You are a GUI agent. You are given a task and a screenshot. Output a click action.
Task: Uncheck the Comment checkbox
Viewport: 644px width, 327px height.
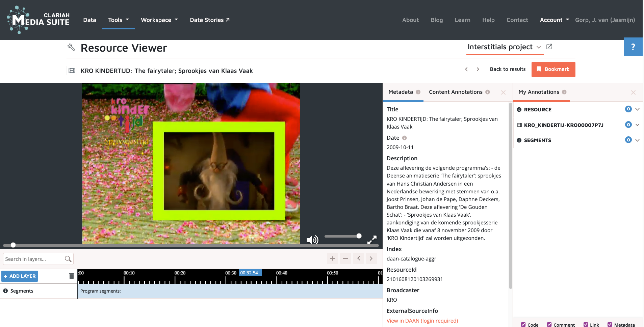(549, 325)
